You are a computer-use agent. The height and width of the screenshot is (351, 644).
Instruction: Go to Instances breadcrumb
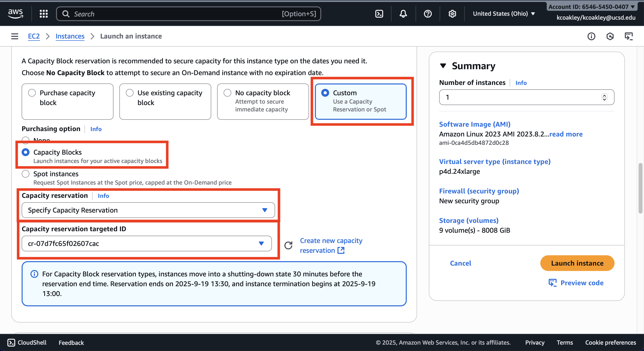(70, 36)
